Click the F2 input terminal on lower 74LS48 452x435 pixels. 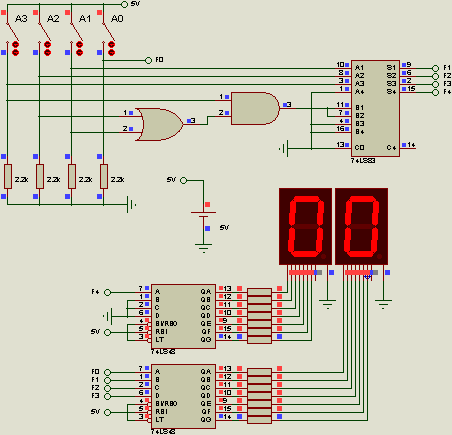tap(107, 388)
